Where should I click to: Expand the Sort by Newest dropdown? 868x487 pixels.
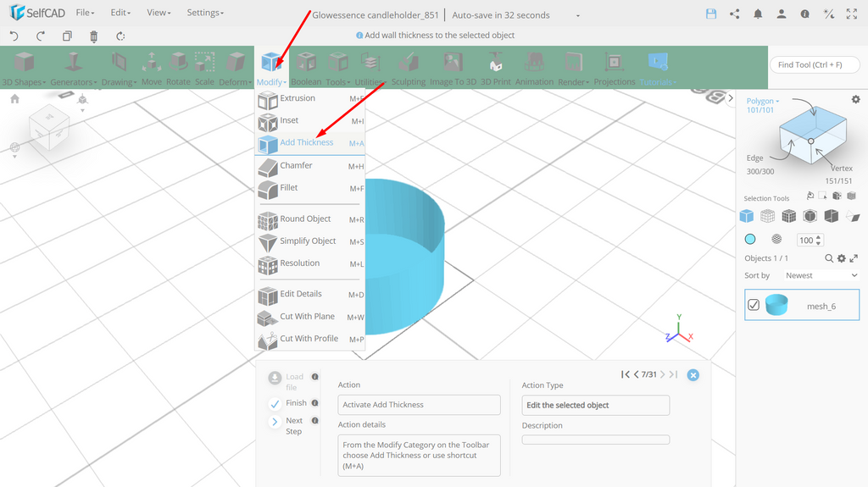821,275
